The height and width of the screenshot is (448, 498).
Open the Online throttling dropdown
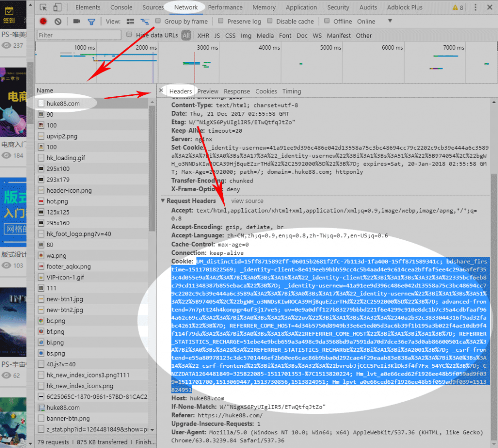point(390,21)
